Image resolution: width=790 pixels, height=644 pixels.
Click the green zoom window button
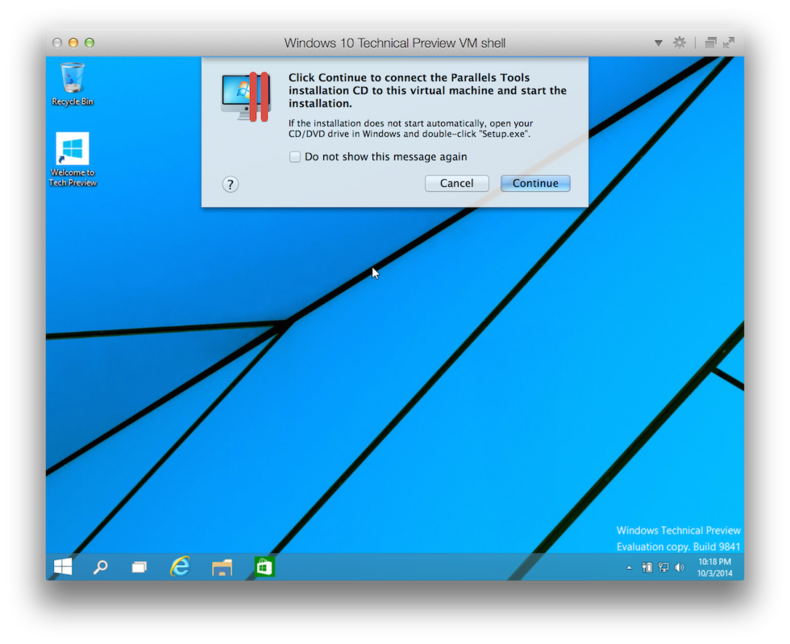click(x=89, y=43)
